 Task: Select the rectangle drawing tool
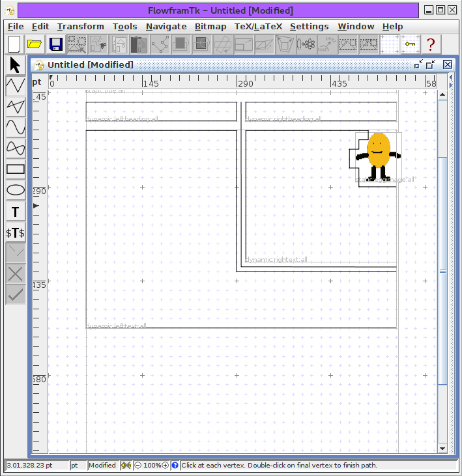click(x=16, y=169)
